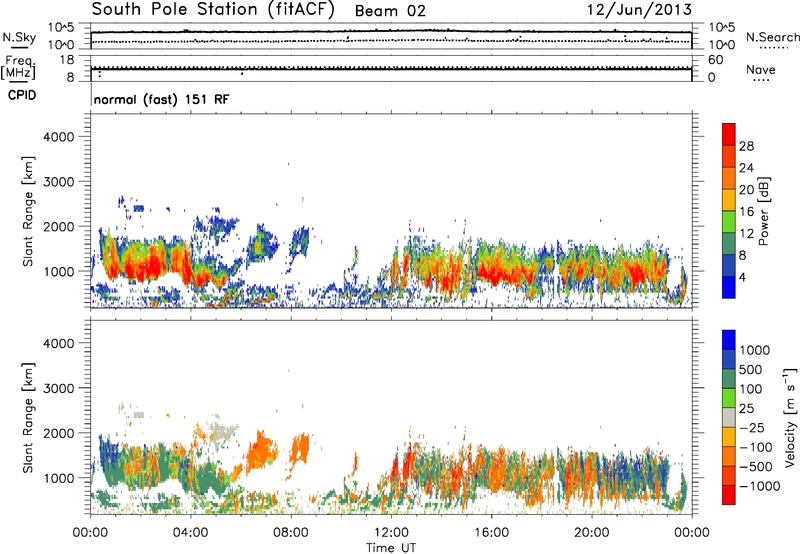Pick Velocity colorbar segment between -1000 and -500
This screenshot has width=800, height=554.
[x=729, y=475]
